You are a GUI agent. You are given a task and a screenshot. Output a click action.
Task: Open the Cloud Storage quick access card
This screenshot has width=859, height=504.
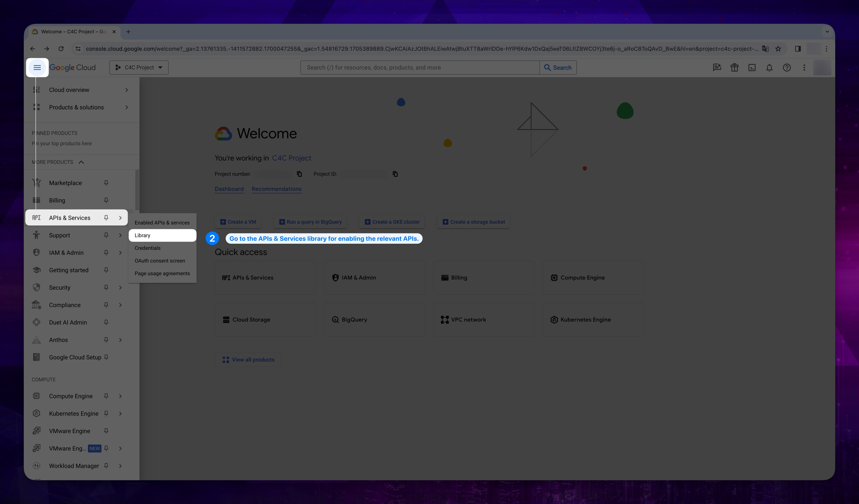265,320
